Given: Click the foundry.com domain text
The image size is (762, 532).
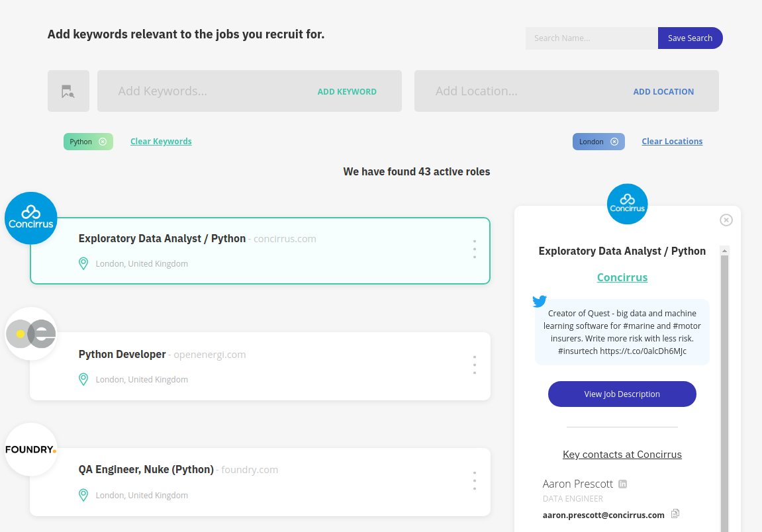Looking at the screenshot, I should pos(250,470).
